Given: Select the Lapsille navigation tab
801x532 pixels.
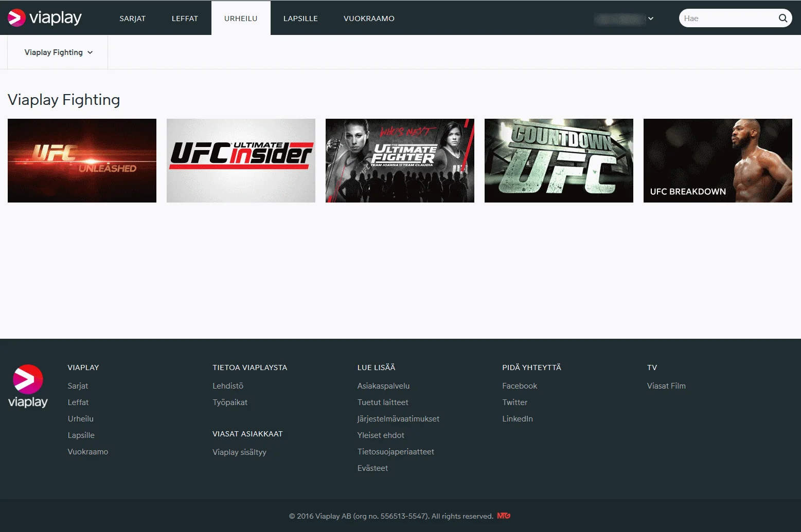Looking at the screenshot, I should pos(300,19).
